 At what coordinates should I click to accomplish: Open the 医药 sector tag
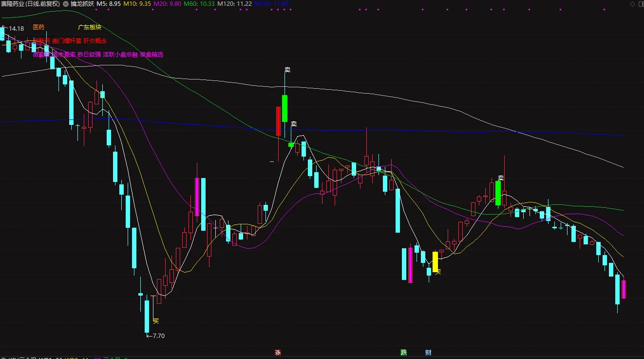(x=38, y=27)
